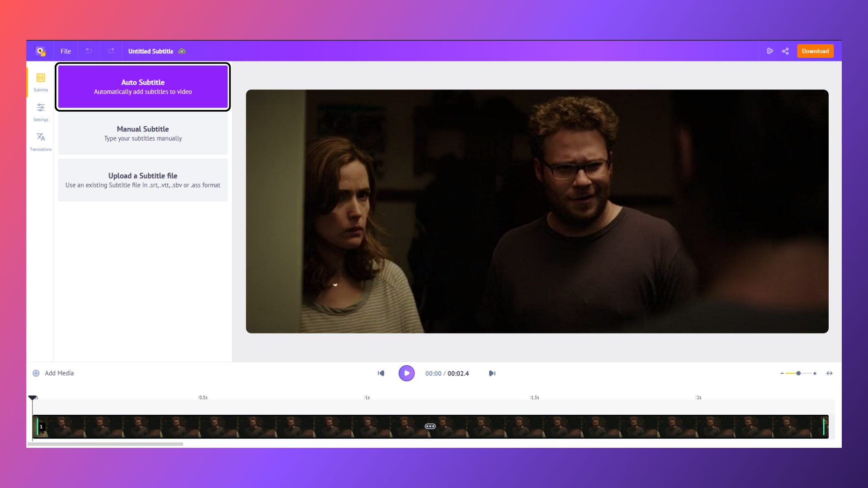Image resolution: width=868 pixels, height=488 pixels.
Task: Open the Translations sidebar panel
Action: [x=41, y=141]
